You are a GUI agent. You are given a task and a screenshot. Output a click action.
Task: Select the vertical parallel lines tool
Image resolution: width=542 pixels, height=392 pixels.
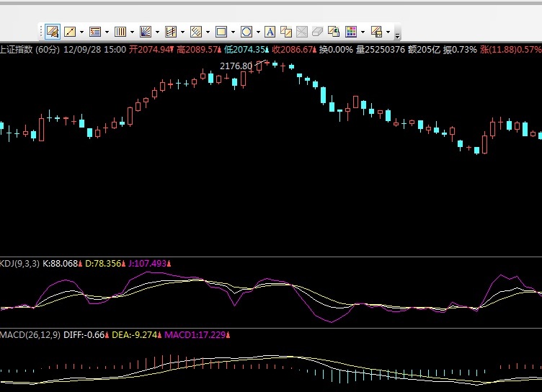[120, 32]
